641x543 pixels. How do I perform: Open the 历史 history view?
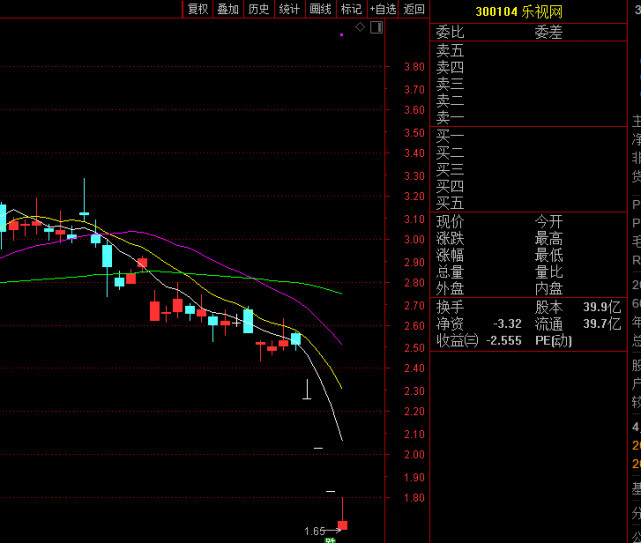[x=259, y=9]
